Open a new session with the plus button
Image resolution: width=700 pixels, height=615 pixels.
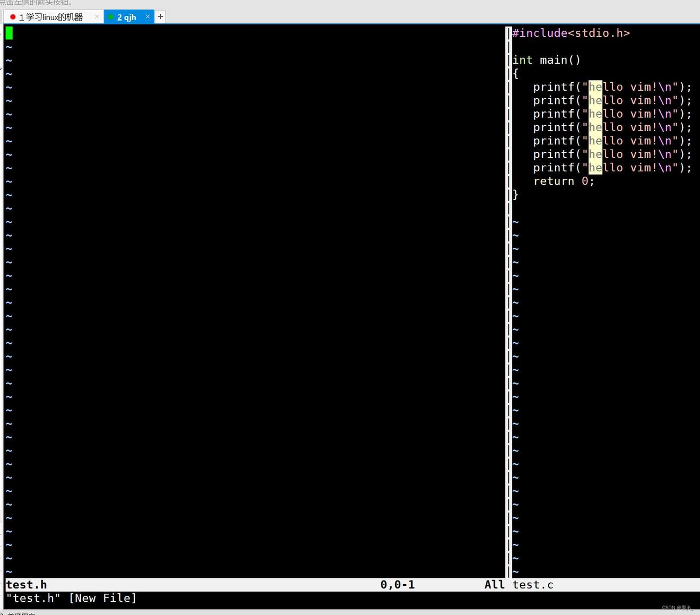click(x=160, y=17)
